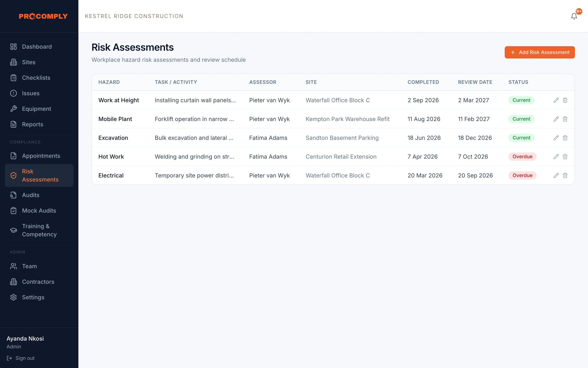This screenshot has width=588, height=368.
Task: Click the Current badge for Excavation
Action: click(x=521, y=138)
